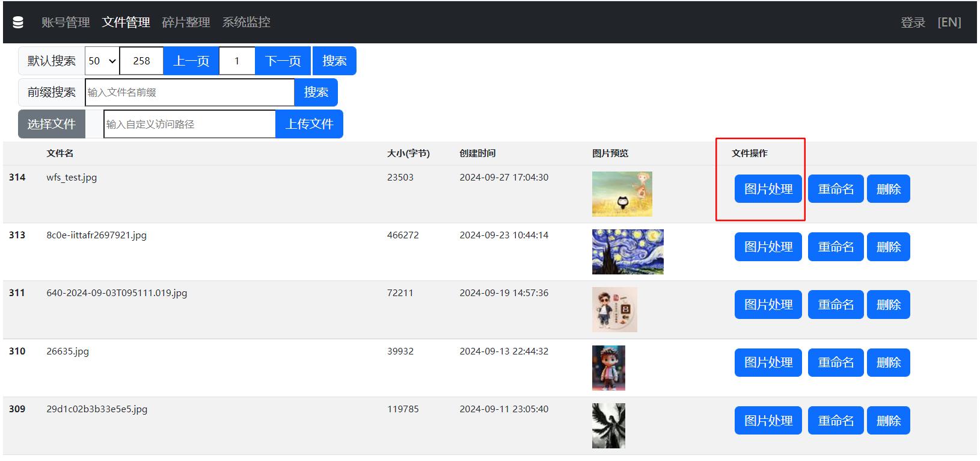
Task: Click the 上传文件 button
Action: (309, 124)
